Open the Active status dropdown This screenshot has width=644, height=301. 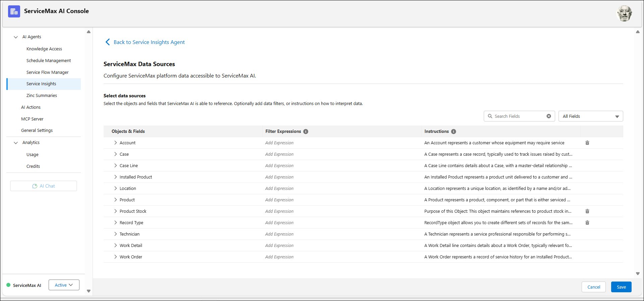[x=64, y=285]
